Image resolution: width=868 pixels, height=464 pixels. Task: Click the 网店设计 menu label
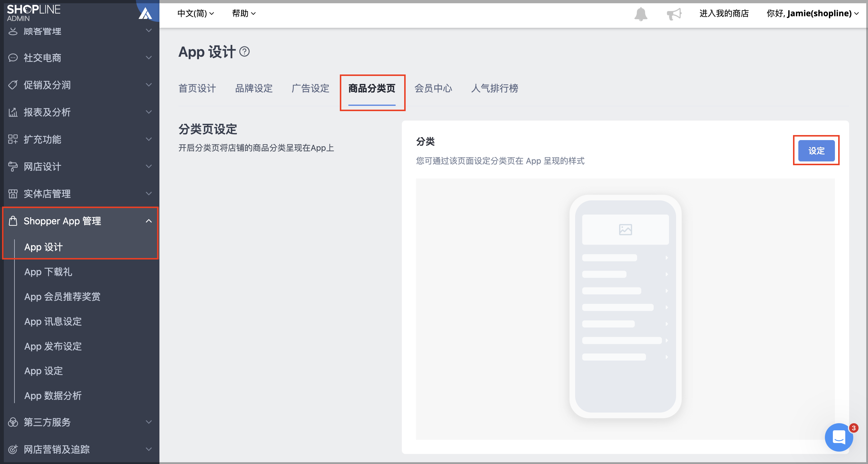pyautogui.click(x=43, y=167)
